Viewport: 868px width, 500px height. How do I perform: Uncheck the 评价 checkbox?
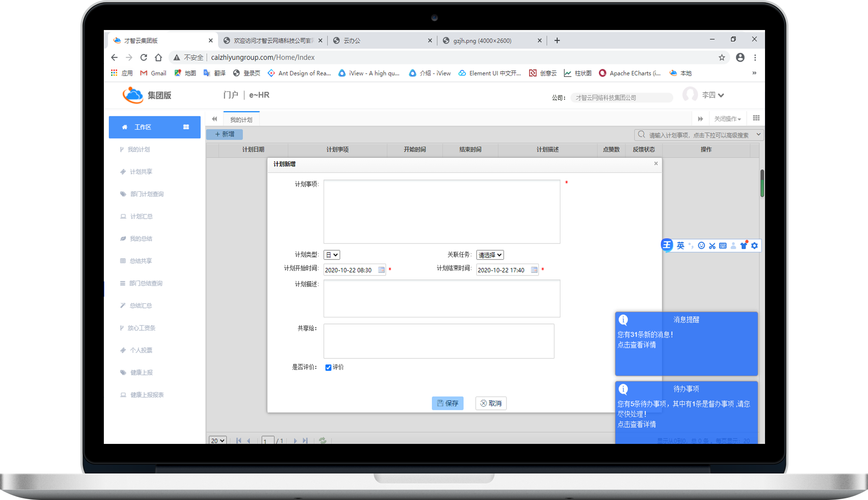tap(328, 367)
